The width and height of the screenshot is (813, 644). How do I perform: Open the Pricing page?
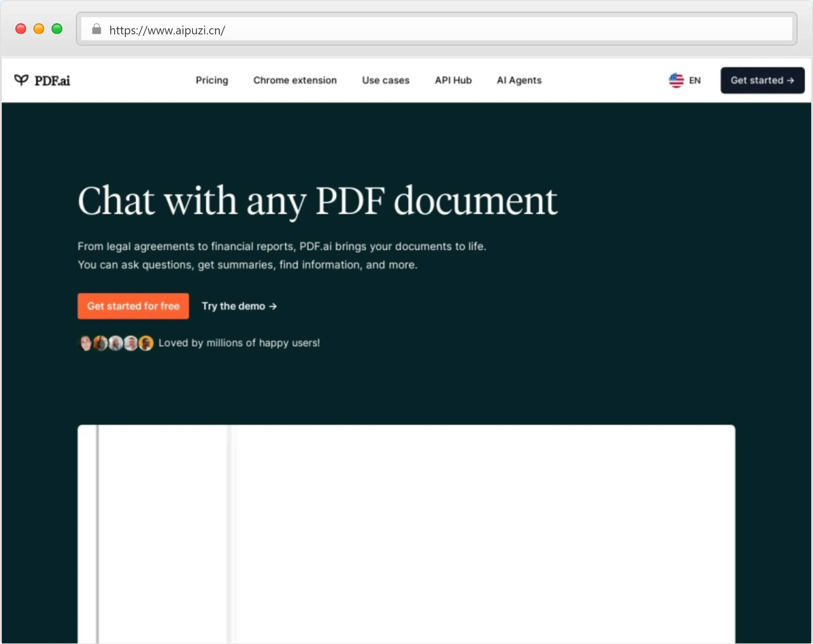[212, 80]
